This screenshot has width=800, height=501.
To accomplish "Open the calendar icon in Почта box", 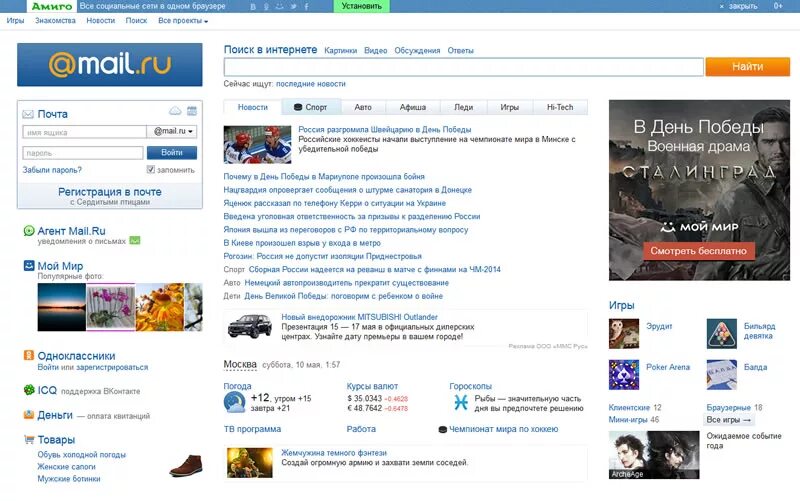I will pos(192,111).
